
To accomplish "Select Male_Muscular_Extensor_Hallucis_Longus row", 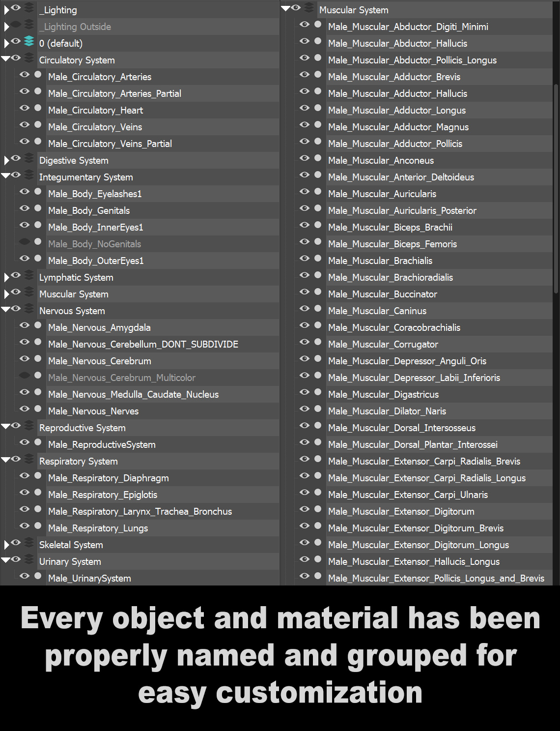I will point(439,561).
